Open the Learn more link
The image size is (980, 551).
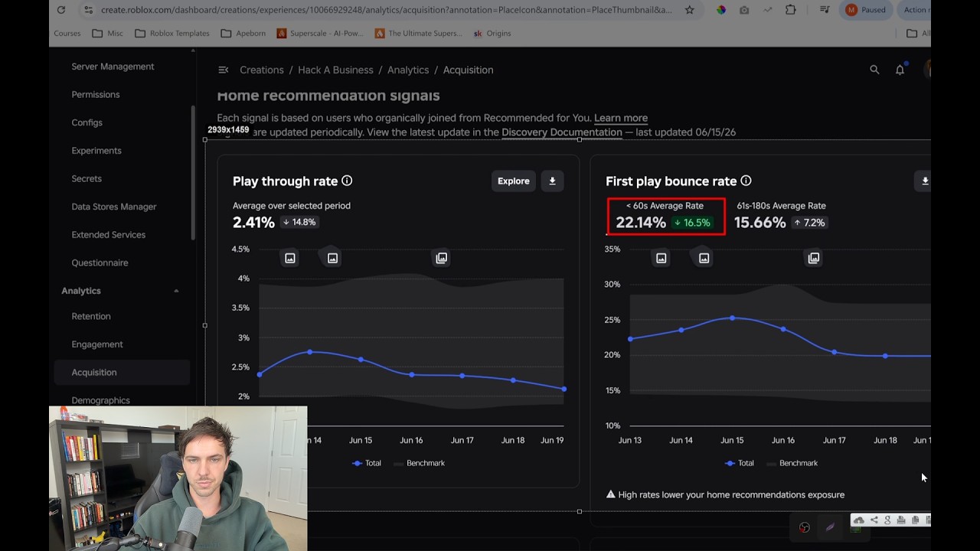coord(621,118)
